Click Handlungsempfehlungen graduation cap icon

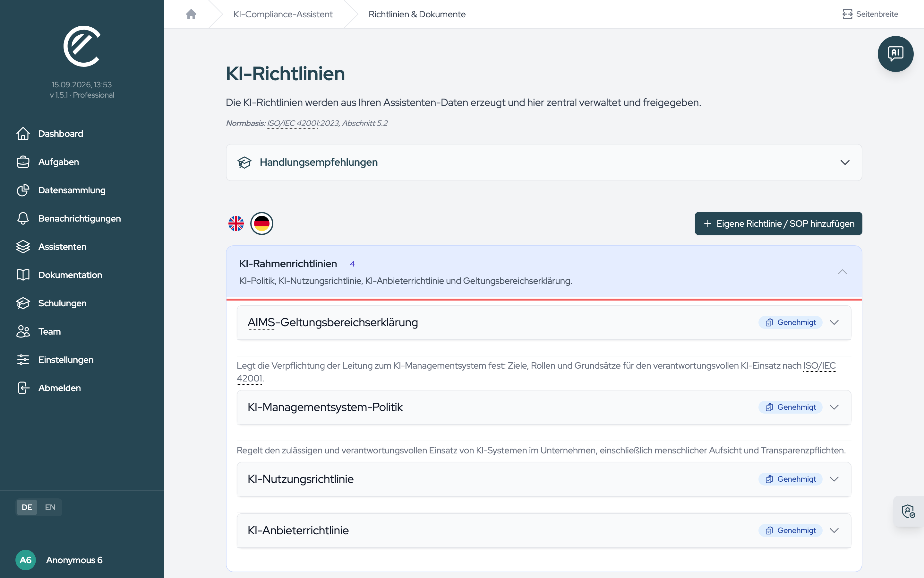pos(244,162)
